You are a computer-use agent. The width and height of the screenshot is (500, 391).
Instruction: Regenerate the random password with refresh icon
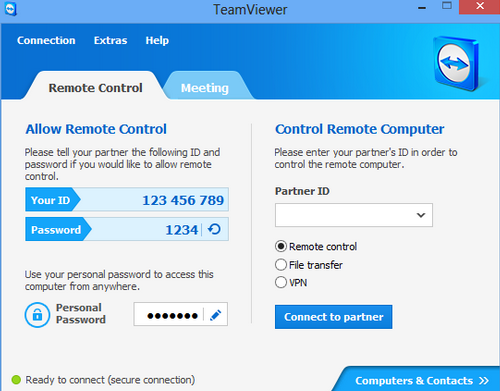(x=214, y=229)
